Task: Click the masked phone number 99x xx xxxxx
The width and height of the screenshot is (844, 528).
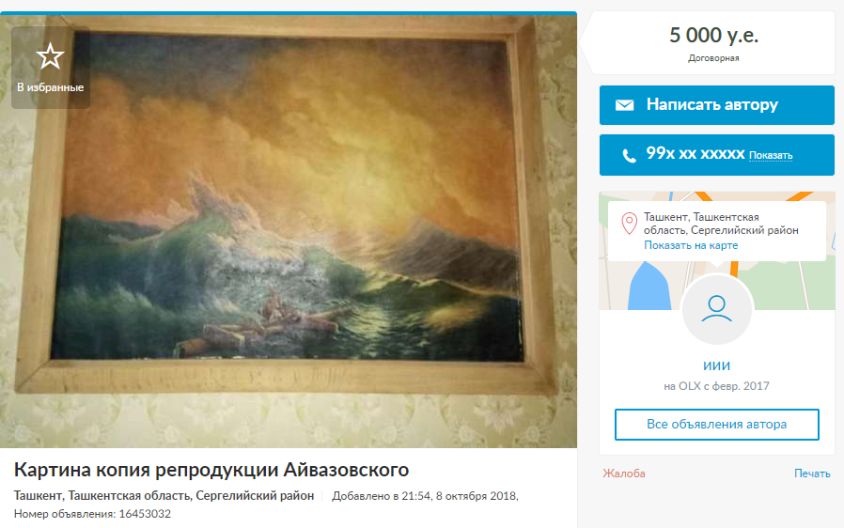Action: tap(695, 154)
